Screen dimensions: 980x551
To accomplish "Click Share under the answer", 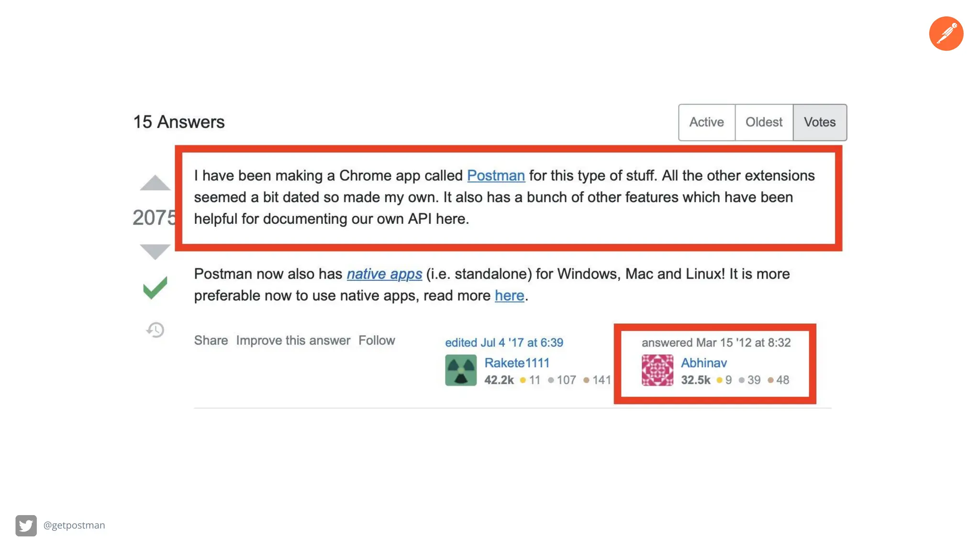I will tap(211, 341).
